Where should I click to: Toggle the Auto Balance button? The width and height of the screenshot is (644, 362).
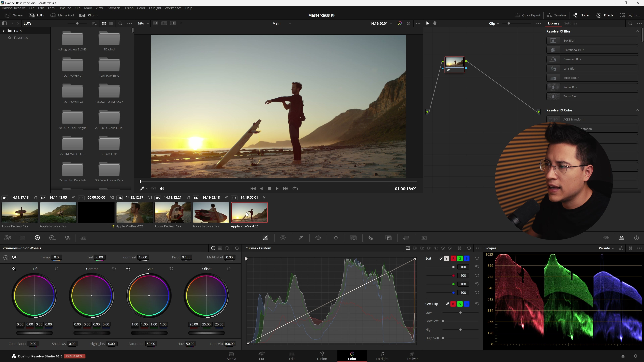[6, 257]
